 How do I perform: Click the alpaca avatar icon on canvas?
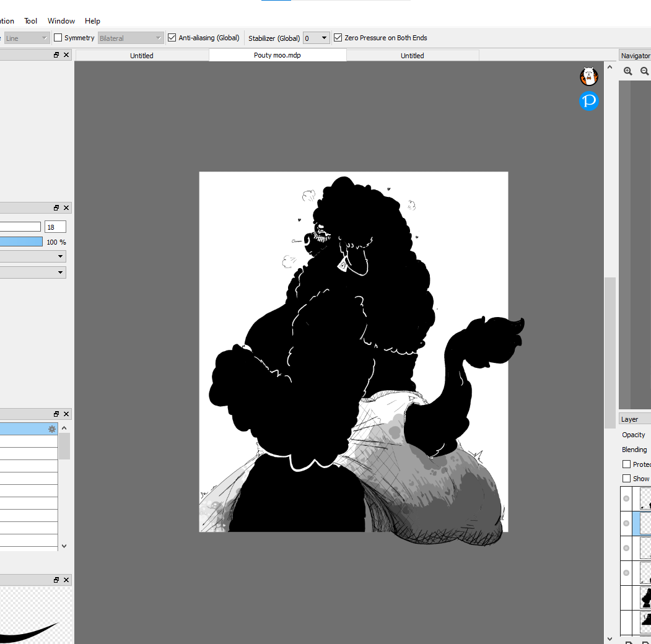[x=588, y=77]
